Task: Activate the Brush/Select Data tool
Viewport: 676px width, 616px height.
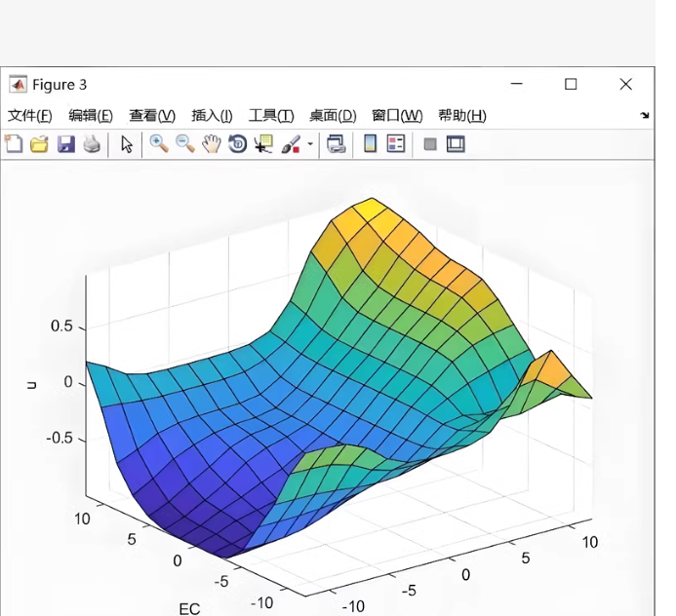Action: 291,144
